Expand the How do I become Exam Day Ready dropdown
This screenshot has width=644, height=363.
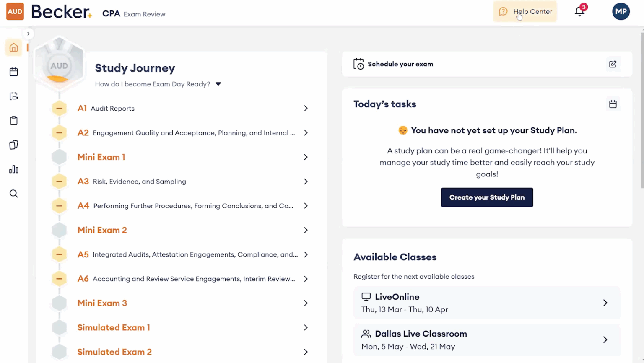[218, 83]
